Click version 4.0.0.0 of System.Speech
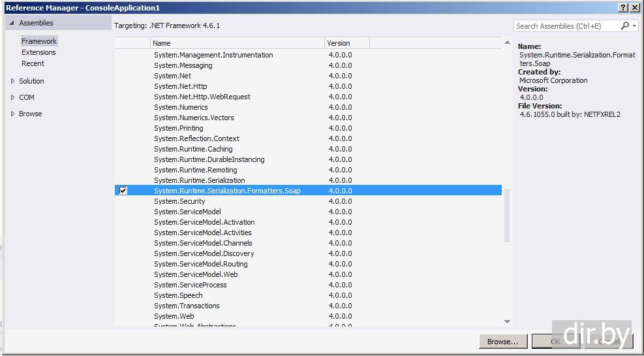 [340, 295]
